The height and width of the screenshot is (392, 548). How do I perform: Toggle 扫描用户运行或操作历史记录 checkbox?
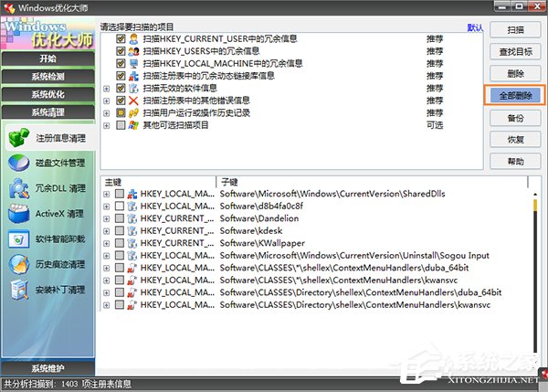pos(121,112)
